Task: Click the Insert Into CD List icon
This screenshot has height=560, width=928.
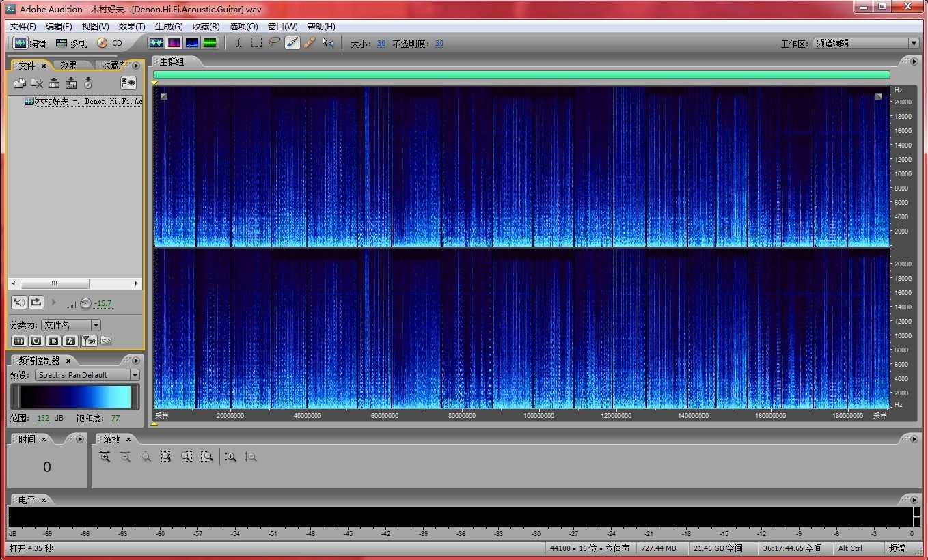Action: [x=87, y=83]
